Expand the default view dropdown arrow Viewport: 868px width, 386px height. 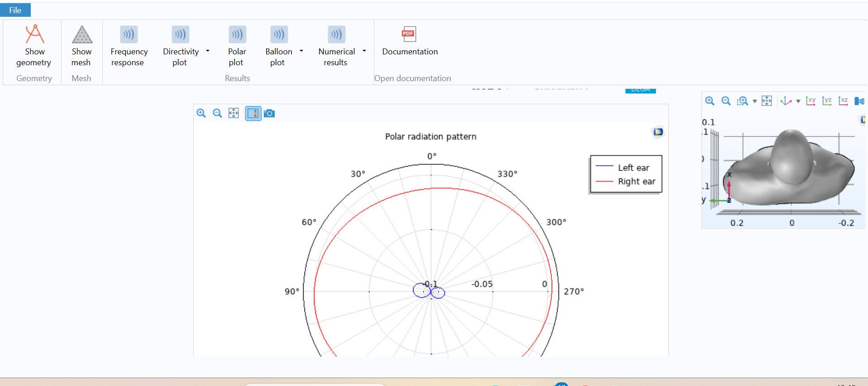[798, 101]
